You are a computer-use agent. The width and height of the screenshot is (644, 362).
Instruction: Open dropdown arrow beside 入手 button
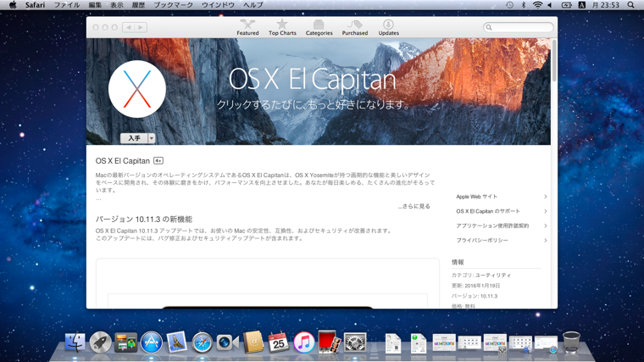coord(152,138)
